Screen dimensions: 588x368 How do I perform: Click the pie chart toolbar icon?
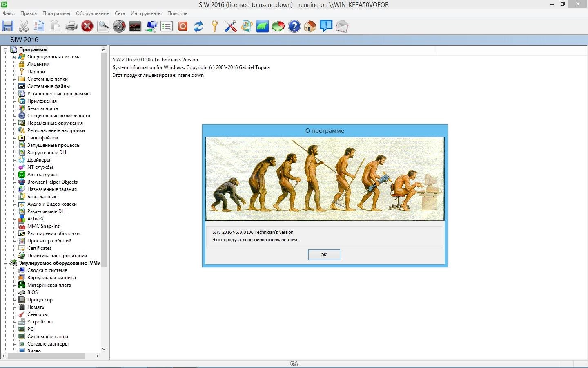(278, 27)
